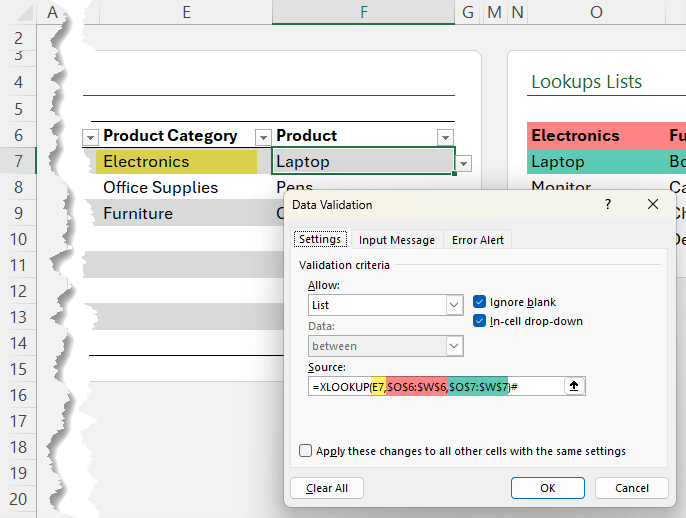Collapse the Source range selector arrow icon
This screenshot has height=518, width=686.
click(574, 386)
